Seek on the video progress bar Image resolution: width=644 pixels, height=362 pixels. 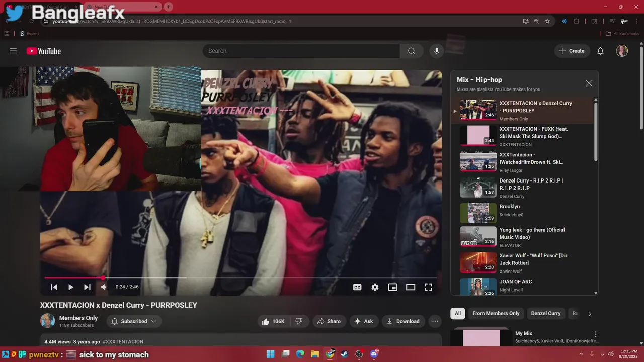pyautogui.click(x=241, y=278)
